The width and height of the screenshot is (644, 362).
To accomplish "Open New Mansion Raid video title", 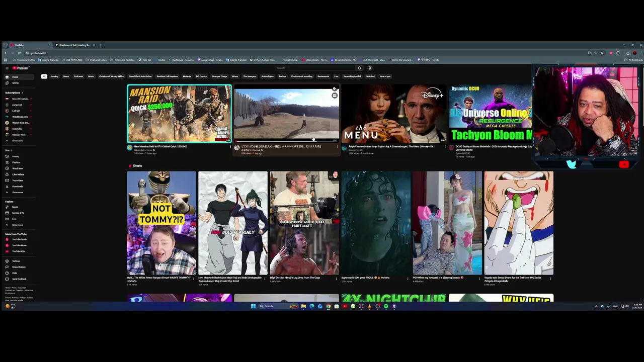I will click(160, 146).
